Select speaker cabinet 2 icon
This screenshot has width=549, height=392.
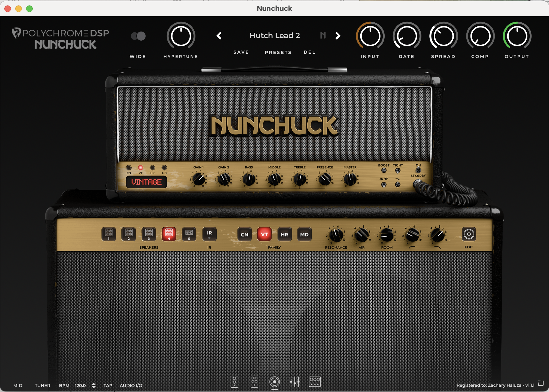pyautogui.click(x=129, y=234)
